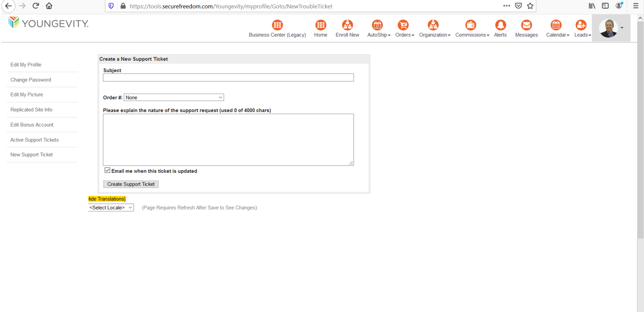
Task: Click the Firefox reload page icon
Action: pyautogui.click(x=36, y=6)
